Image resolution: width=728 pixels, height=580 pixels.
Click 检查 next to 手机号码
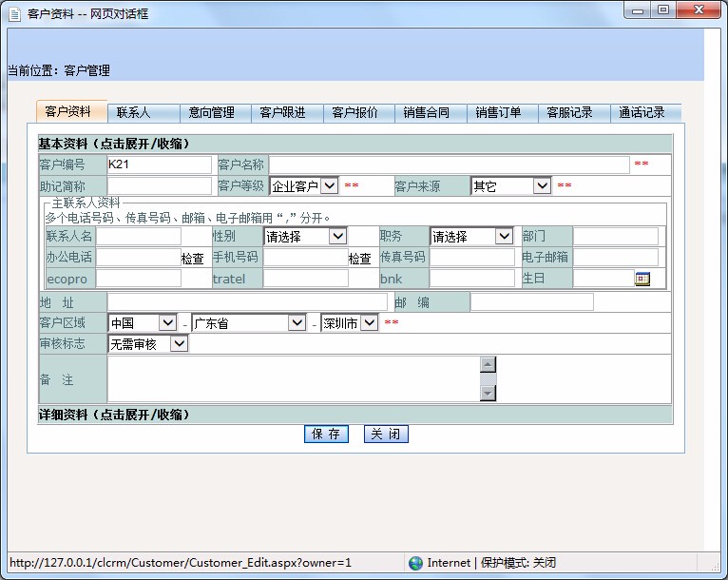coord(360,259)
